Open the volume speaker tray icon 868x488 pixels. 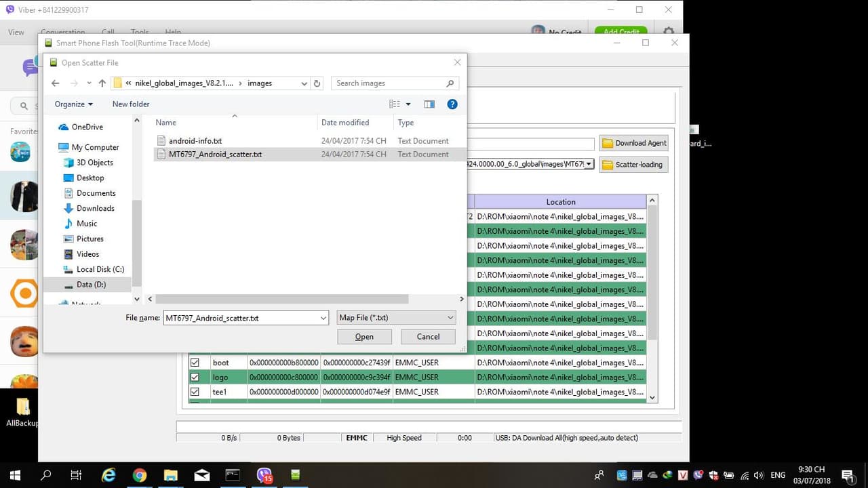tap(759, 476)
